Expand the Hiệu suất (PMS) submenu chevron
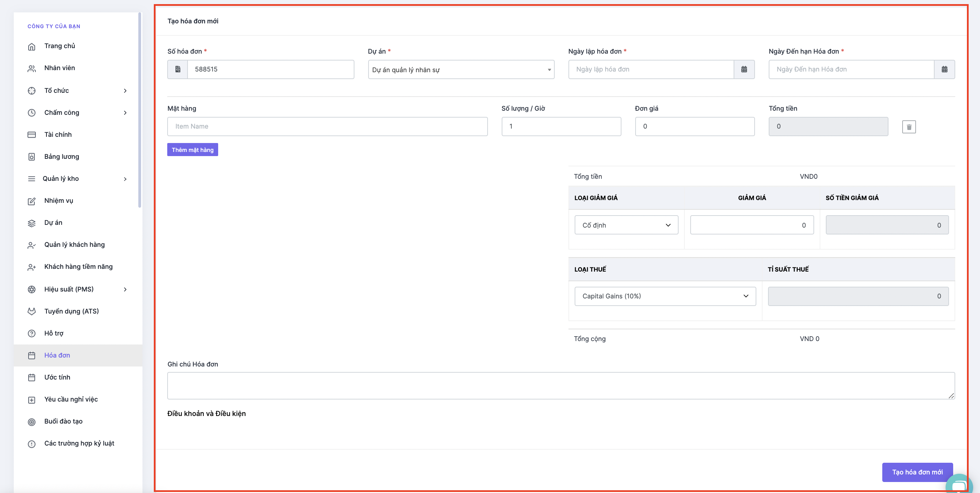Image resolution: width=980 pixels, height=493 pixels. (125, 289)
